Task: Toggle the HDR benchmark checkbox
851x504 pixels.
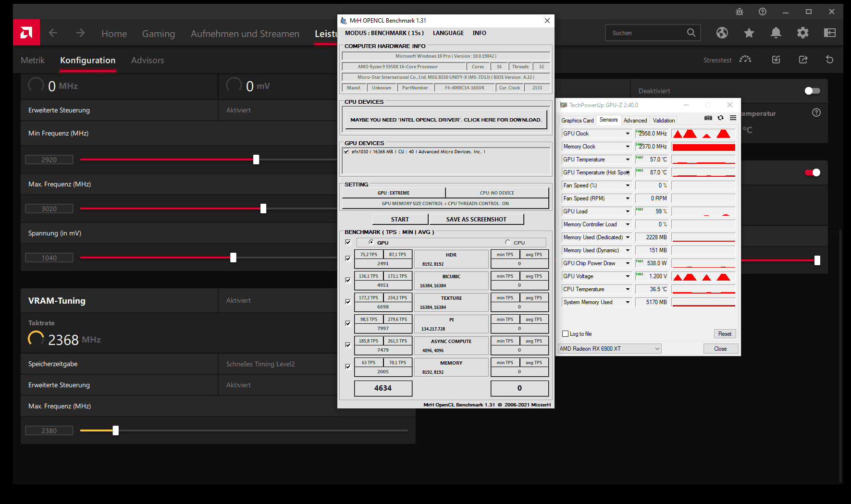Action: (x=348, y=258)
